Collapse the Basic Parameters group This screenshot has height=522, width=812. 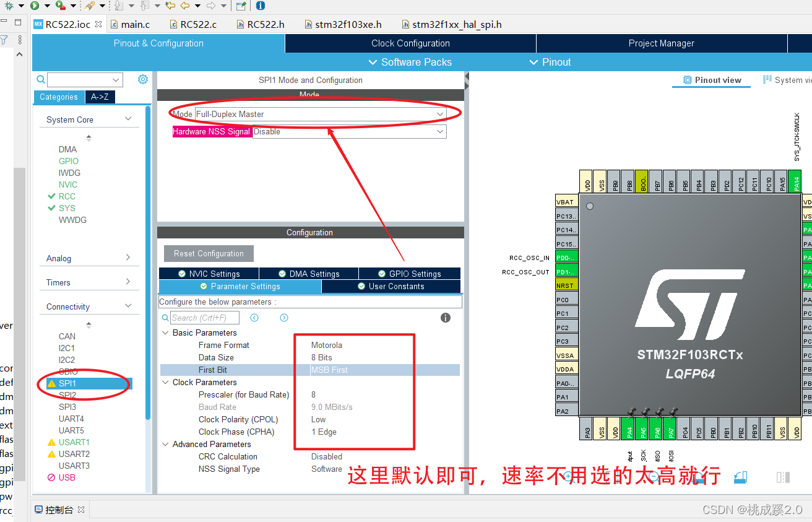point(165,333)
